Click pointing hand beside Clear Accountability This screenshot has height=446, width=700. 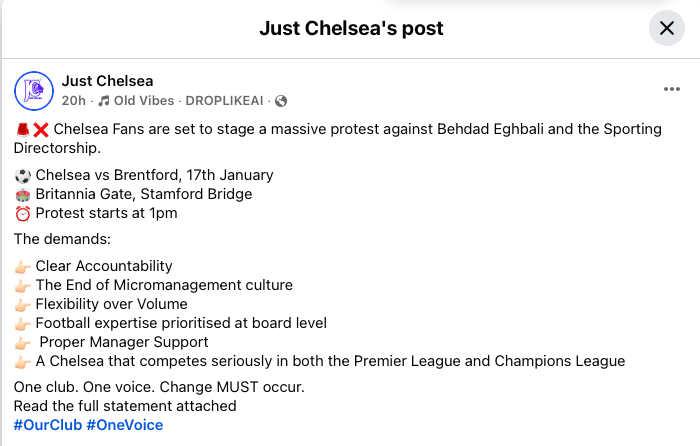22,267
